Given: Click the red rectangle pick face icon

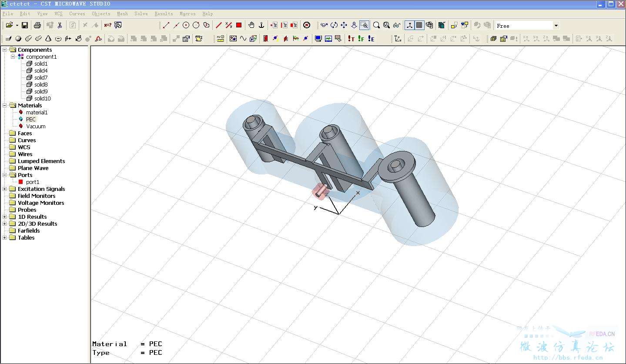Looking at the screenshot, I should (x=239, y=25).
